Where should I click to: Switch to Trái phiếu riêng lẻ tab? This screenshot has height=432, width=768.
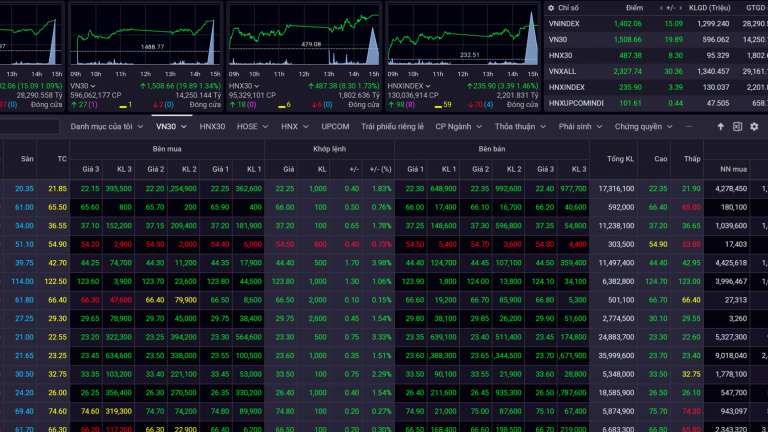pos(392,126)
